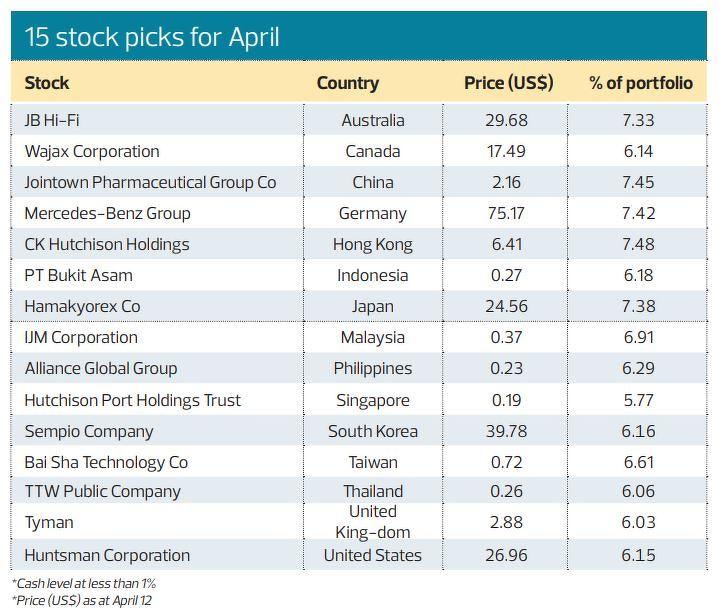
Task: Click the IJM Corporation stock name
Action: (x=81, y=337)
